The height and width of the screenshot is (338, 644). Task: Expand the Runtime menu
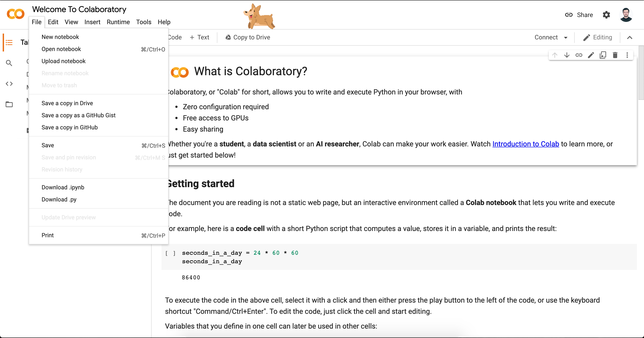(x=118, y=22)
